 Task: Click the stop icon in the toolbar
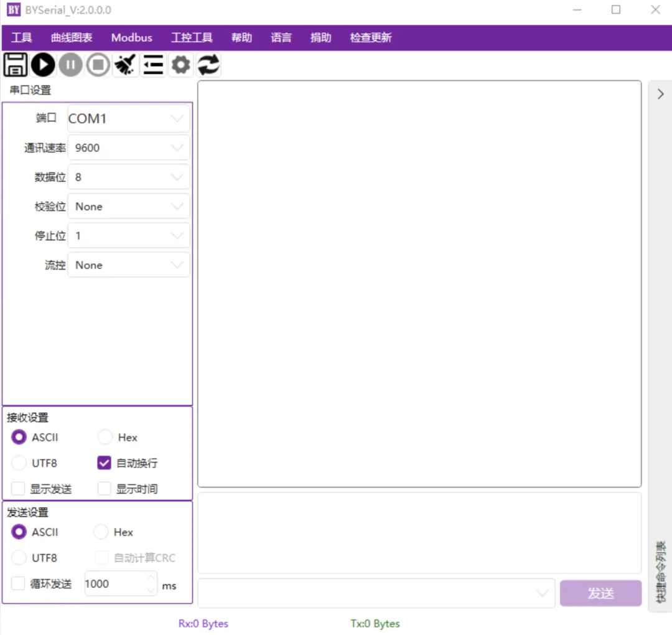pyautogui.click(x=98, y=65)
